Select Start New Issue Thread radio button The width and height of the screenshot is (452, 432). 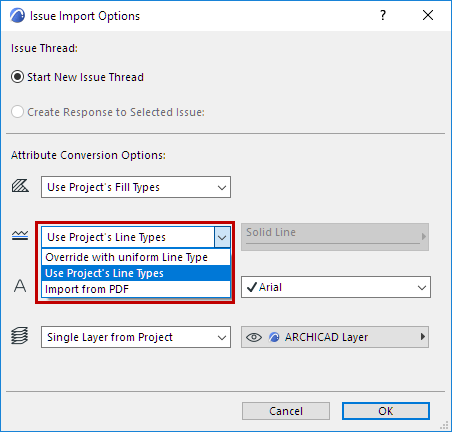[17, 77]
